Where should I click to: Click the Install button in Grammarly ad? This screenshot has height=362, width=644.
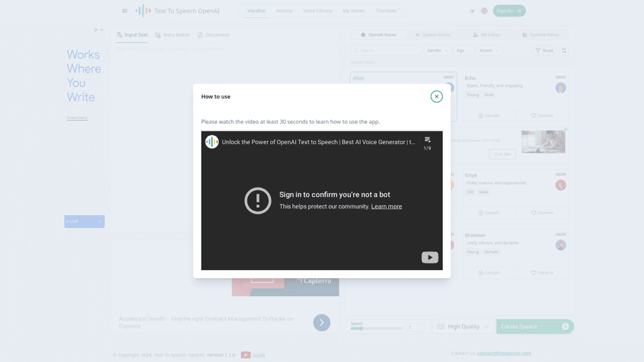[x=85, y=221]
